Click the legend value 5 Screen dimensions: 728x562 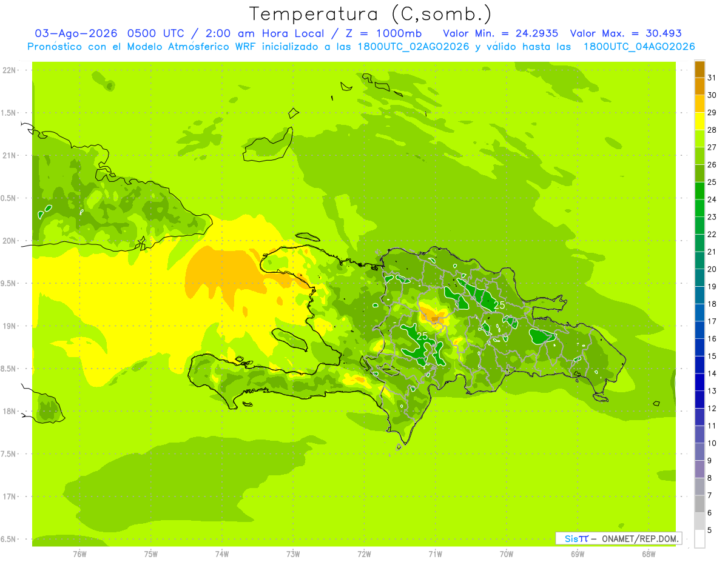710,530
